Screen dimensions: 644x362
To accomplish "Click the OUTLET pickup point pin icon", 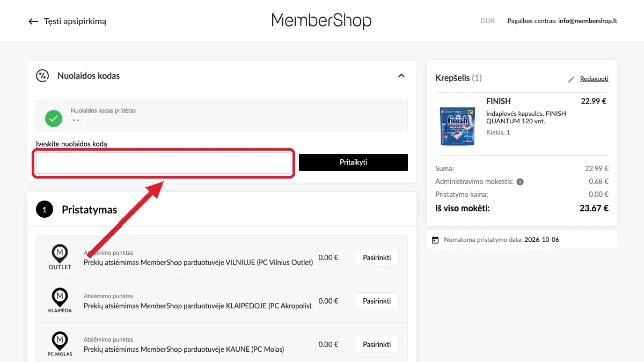I will tap(60, 257).
